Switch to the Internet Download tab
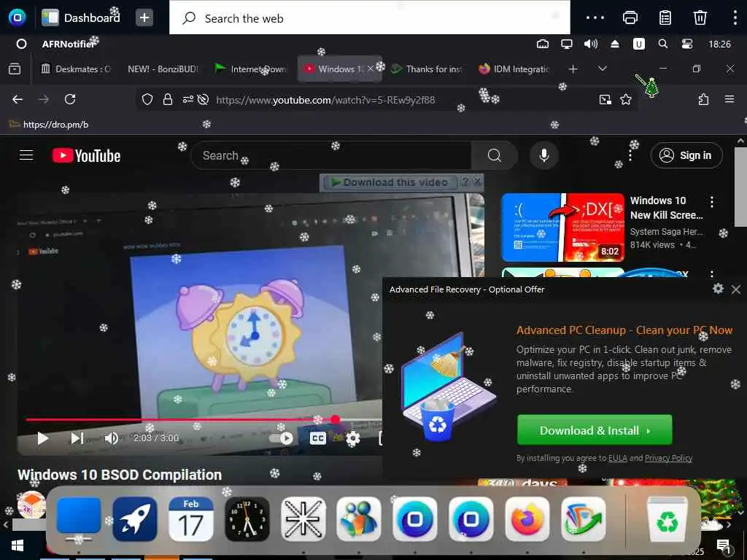Image resolution: width=747 pixels, height=560 pixels. pos(251,69)
